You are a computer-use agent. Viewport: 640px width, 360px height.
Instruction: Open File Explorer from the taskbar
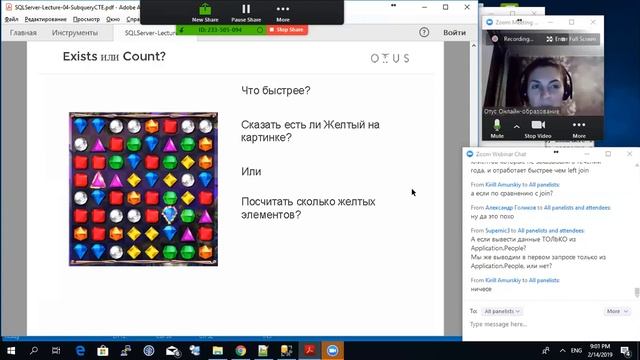click(218, 351)
